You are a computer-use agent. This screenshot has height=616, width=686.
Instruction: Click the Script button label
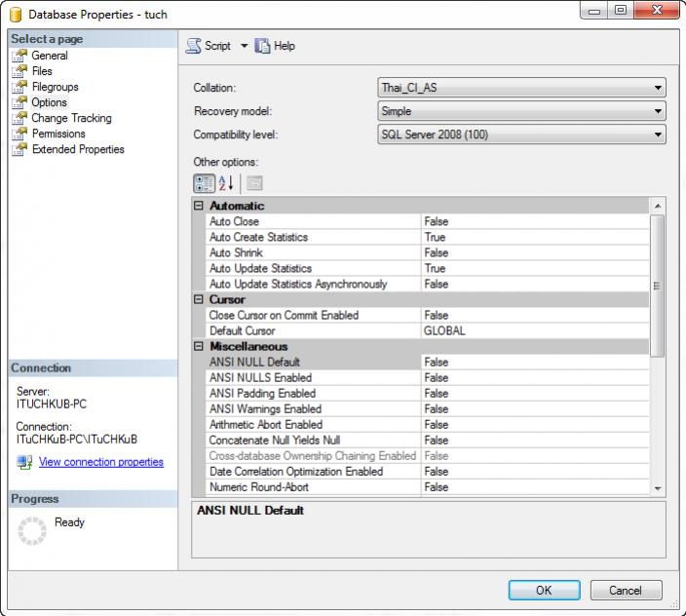pos(217,46)
